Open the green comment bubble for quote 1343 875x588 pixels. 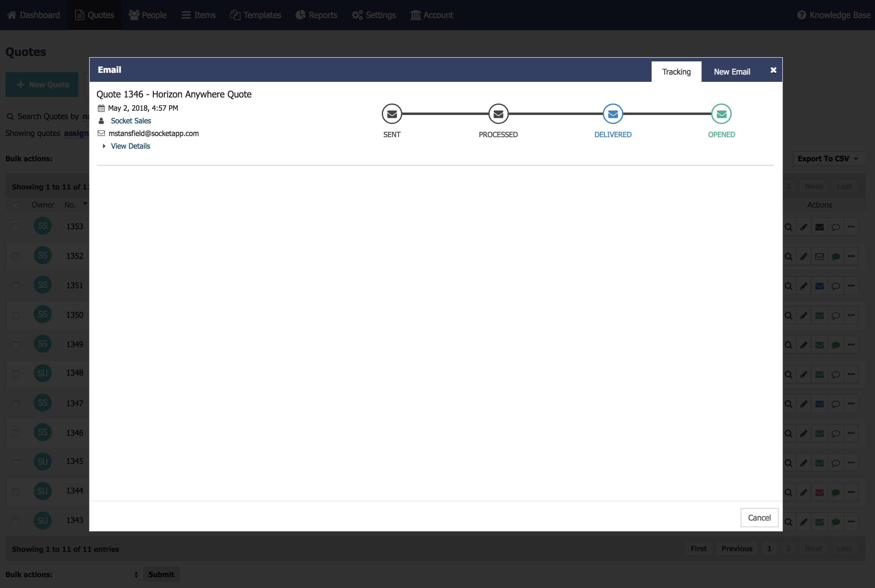coord(835,522)
